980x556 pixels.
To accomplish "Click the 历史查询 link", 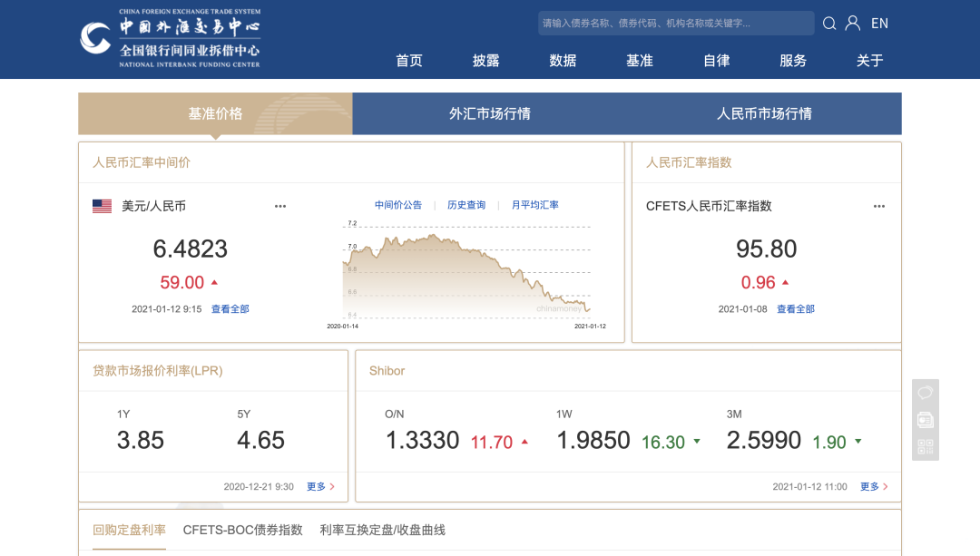I will [x=465, y=205].
